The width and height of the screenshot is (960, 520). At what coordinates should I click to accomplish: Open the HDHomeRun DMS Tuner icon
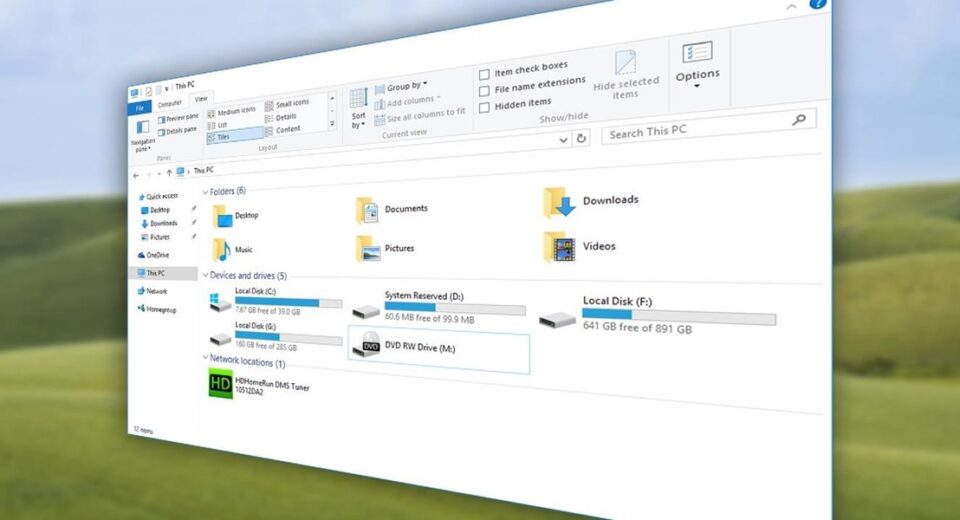(220, 385)
